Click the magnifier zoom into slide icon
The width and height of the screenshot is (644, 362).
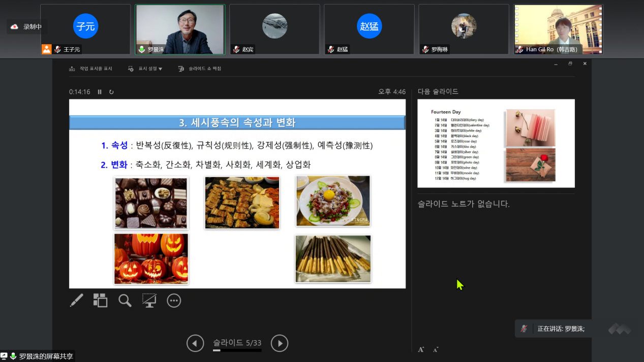click(x=125, y=301)
